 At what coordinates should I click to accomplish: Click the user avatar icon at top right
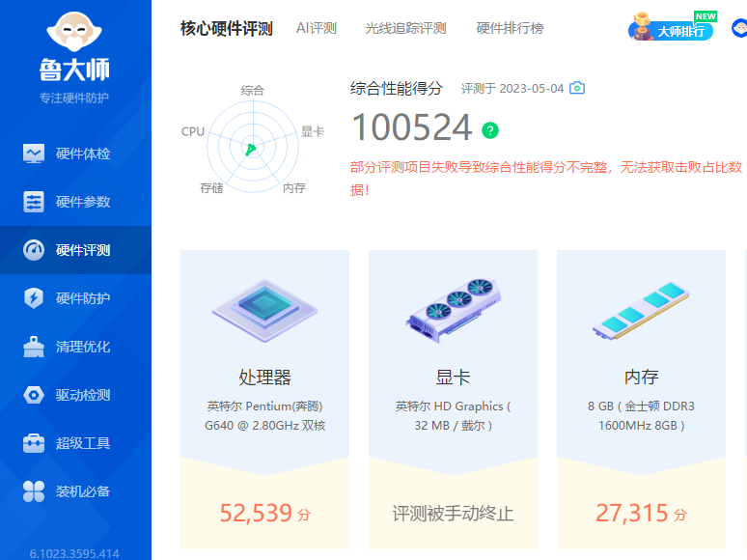point(740,28)
